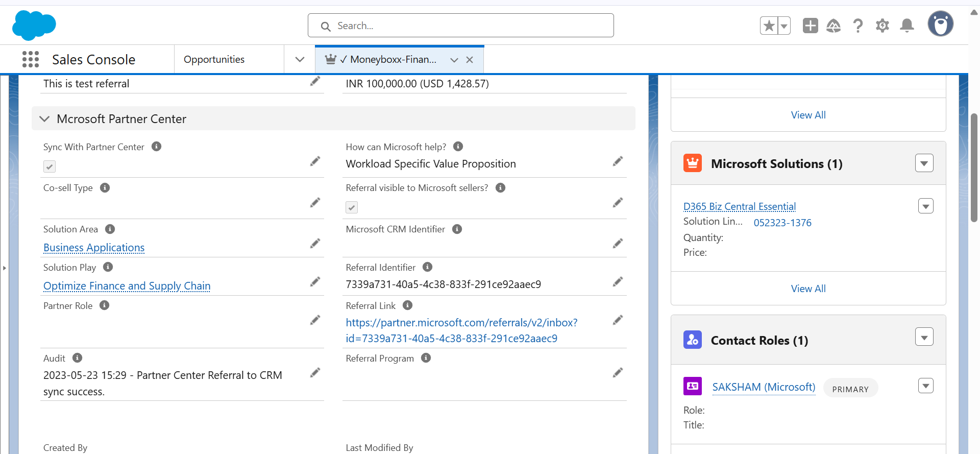Image resolution: width=980 pixels, height=454 pixels.
Task: Collapse the Mcrosoft Partner Center section
Action: coord(44,119)
